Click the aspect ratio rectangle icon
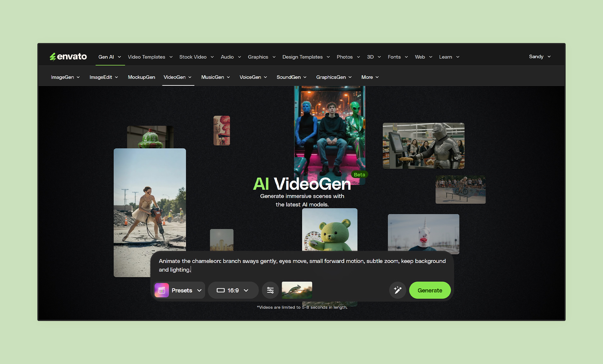 220,290
